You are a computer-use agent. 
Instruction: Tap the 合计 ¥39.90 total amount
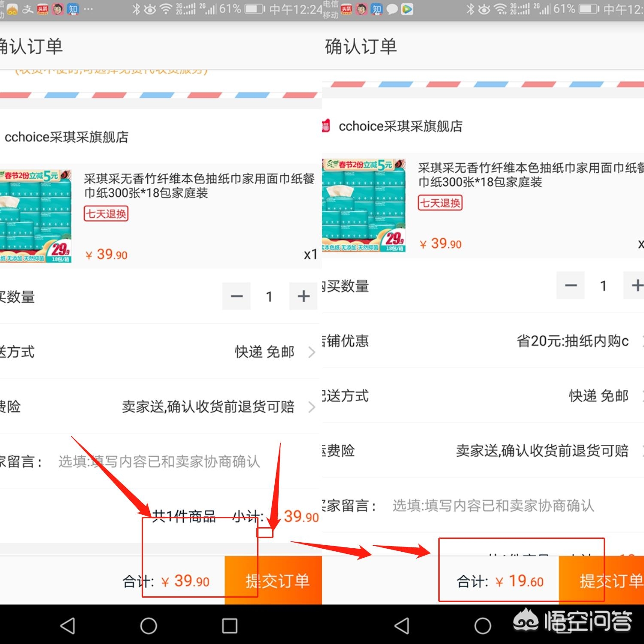coord(167,581)
